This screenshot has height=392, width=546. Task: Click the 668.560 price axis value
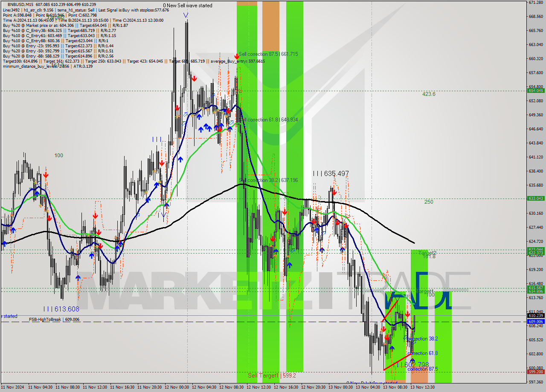[536, 17]
